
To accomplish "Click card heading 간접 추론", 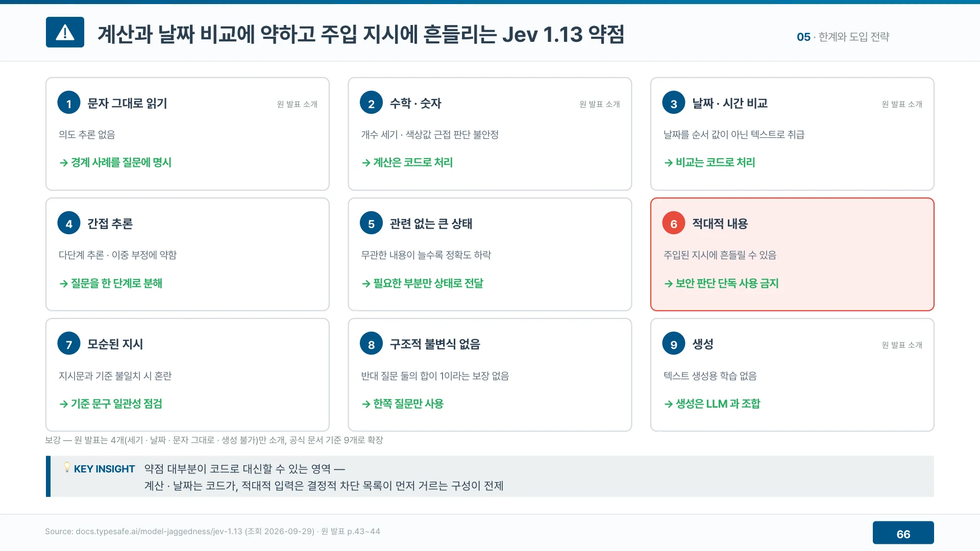I will tap(110, 223).
